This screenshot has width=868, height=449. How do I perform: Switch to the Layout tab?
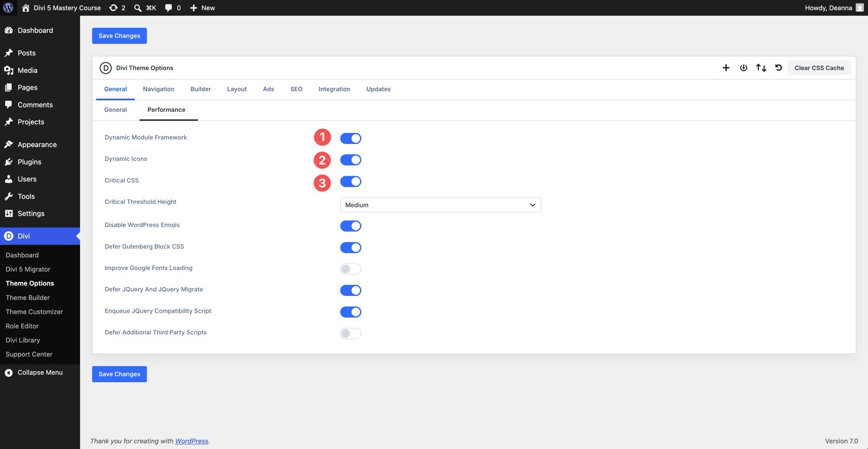pyautogui.click(x=237, y=89)
